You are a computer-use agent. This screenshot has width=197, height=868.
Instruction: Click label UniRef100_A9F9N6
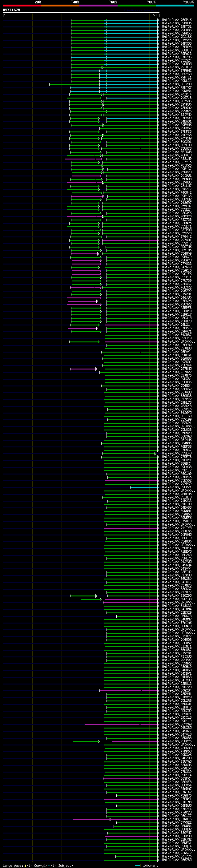pos(177,125)
